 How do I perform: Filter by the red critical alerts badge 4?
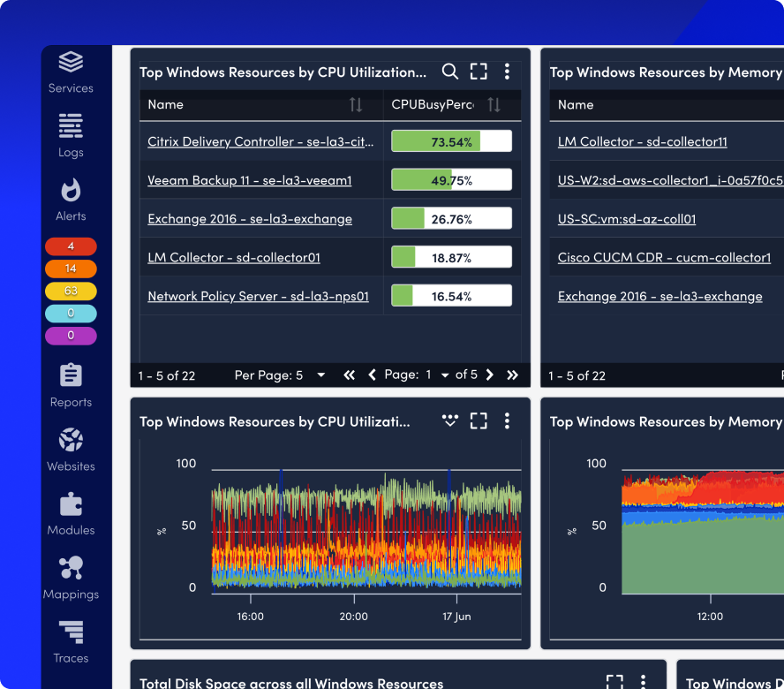coord(71,246)
